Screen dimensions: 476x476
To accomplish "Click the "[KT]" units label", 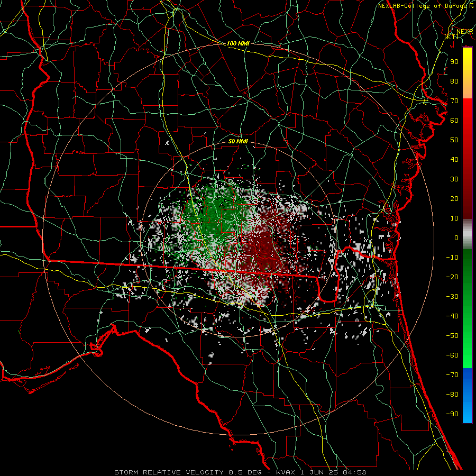I will pyautogui.click(x=452, y=36).
